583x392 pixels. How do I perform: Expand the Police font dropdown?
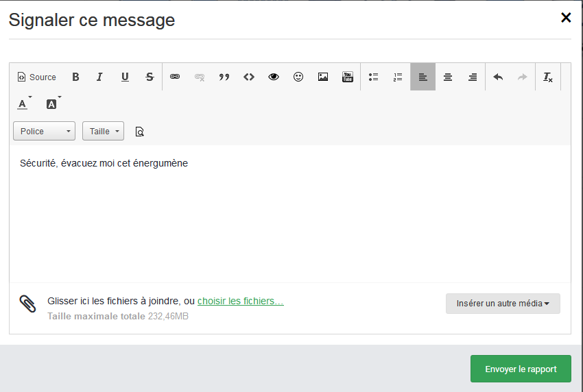tap(44, 131)
